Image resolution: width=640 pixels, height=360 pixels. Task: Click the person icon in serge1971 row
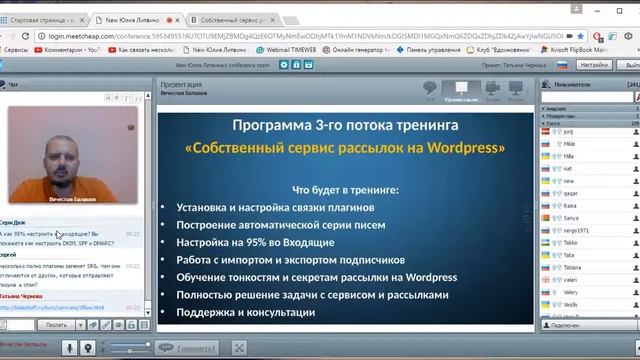click(636, 231)
